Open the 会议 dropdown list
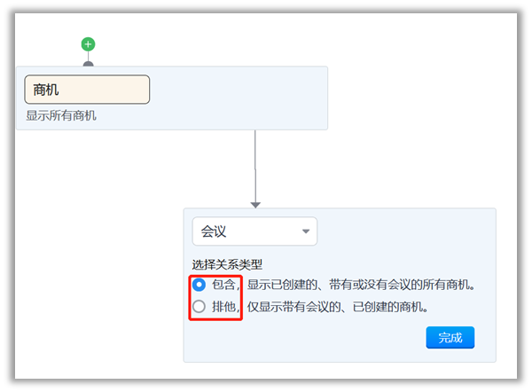 click(x=254, y=231)
